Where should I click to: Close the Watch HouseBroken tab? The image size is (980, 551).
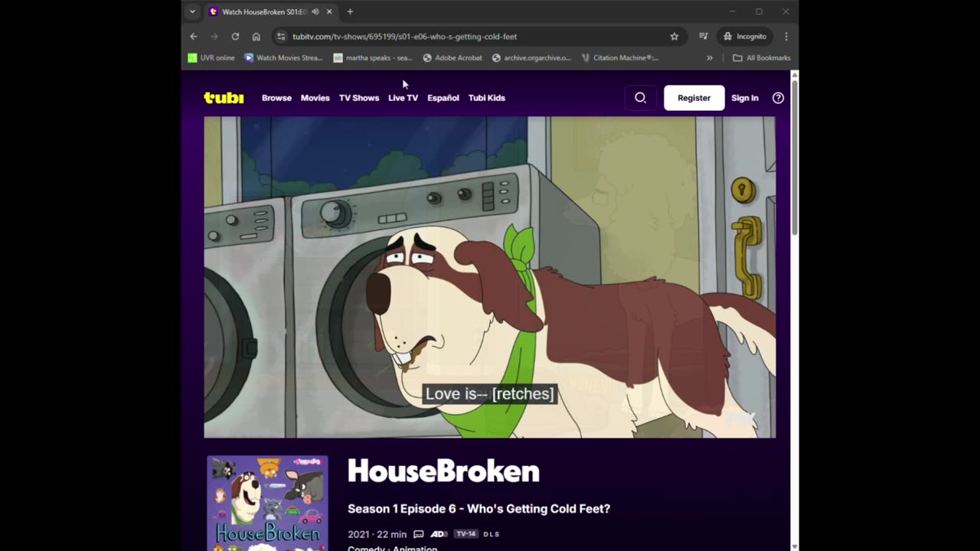pyautogui.click(x=329, y=11)
